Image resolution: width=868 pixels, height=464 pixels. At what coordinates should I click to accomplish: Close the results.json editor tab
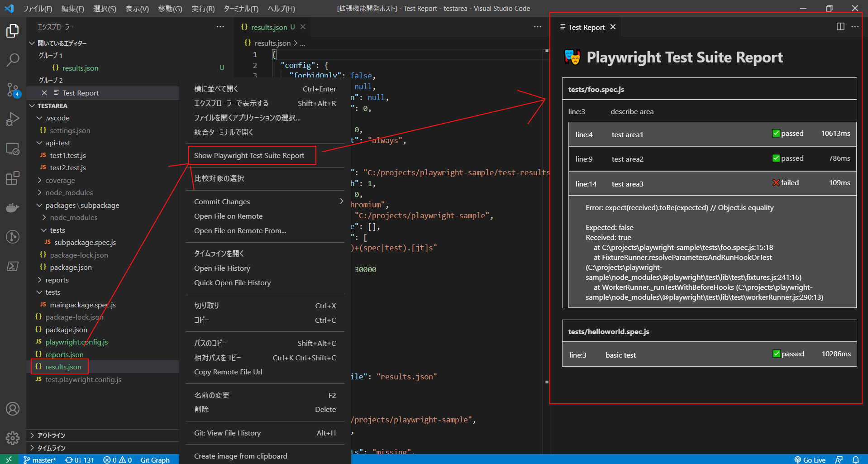pyautogui.click(x=303, y=27)
